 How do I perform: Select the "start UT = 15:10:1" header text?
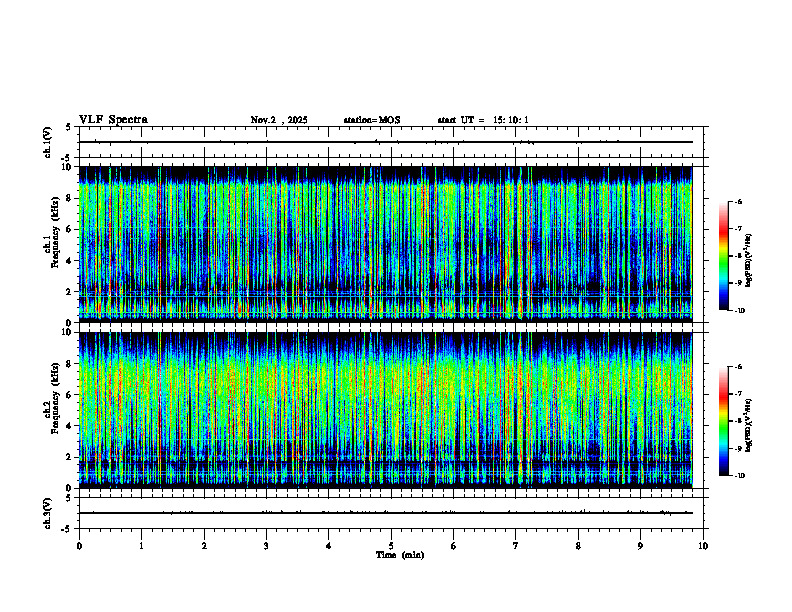point(483,120)
